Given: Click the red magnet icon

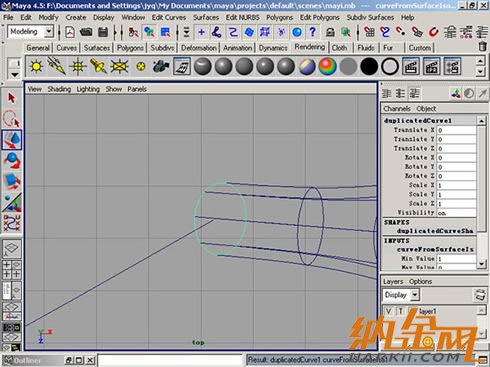Looking at the screenshot, I should 433,32.
